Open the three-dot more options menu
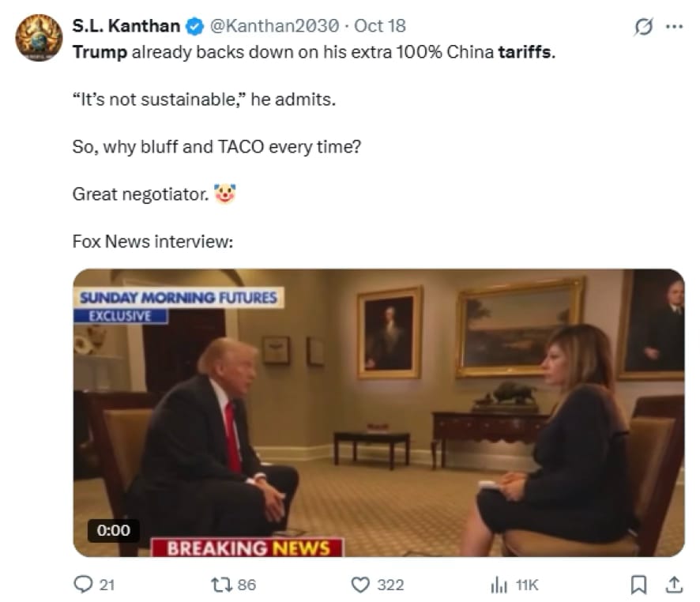The height and width of the screenshot is (602, 700). [674, 26]
